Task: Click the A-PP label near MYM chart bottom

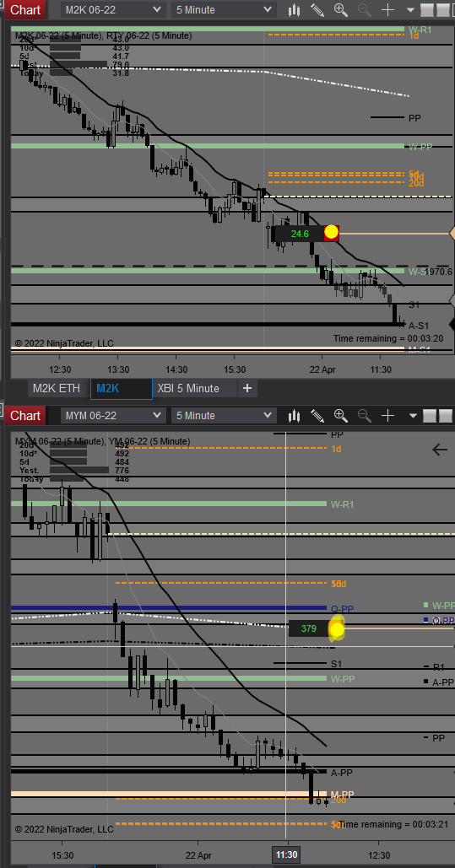Action: click(341, 772)
